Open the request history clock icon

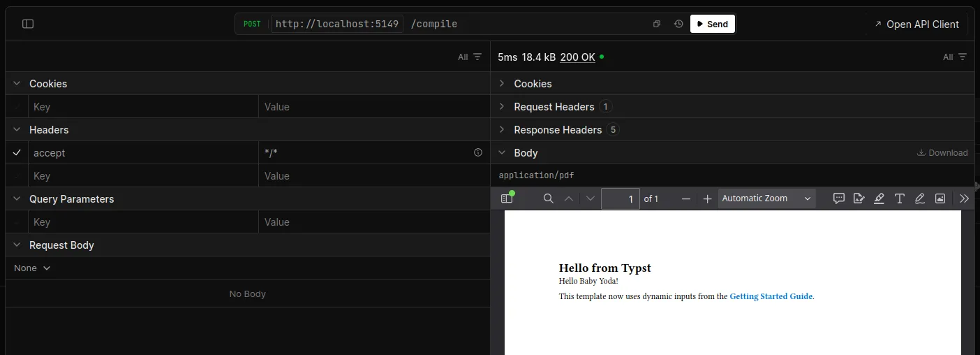(x=678, y=24)
